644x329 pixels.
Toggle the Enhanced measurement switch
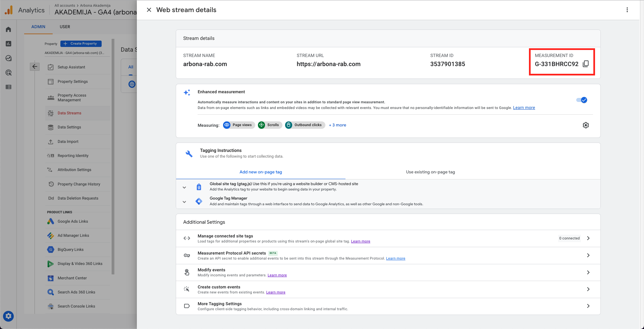tap(582, 100)
